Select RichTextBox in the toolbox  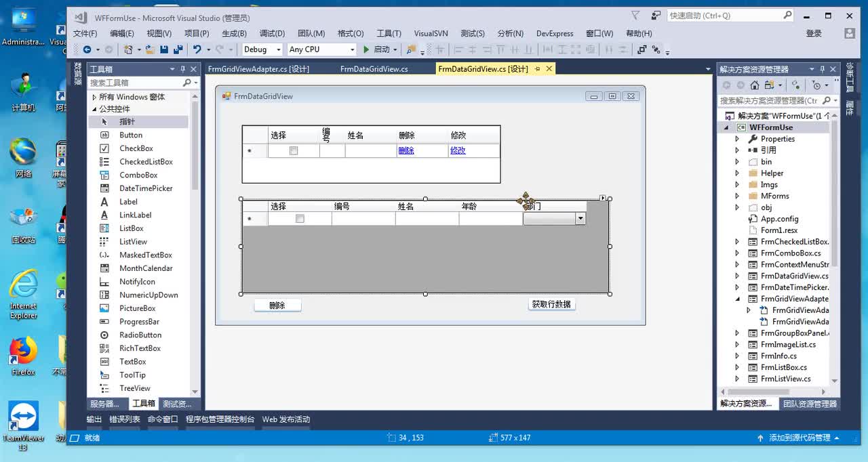(140, 348)
